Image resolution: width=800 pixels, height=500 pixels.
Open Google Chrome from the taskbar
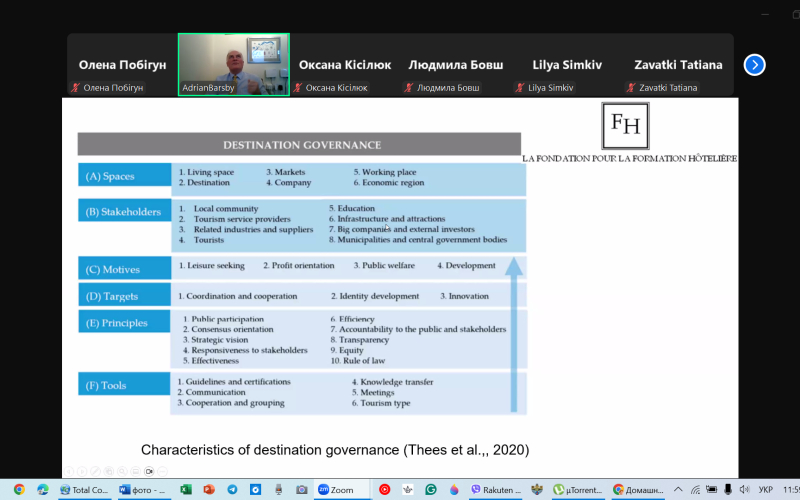click(19, 490)
